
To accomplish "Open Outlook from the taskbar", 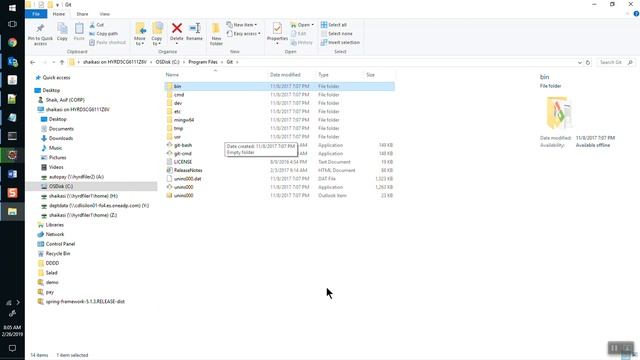I will (x=12, y=62).
